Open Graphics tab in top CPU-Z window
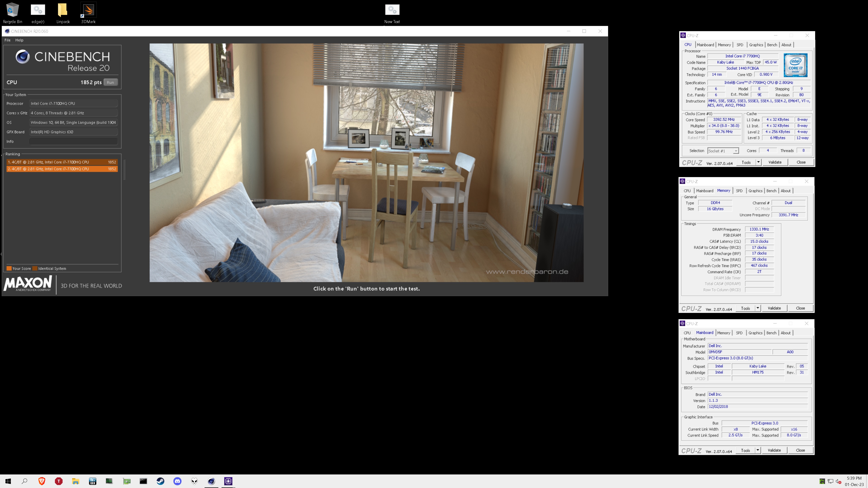Image resolution: width=868 pixels, height=488 pixels. 756,45
